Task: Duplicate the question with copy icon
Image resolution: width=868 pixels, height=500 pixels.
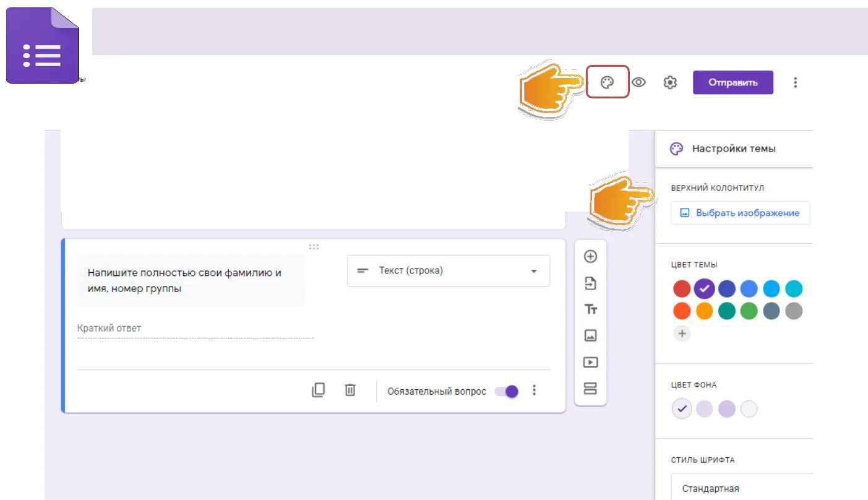Action: tap(318, 390)
